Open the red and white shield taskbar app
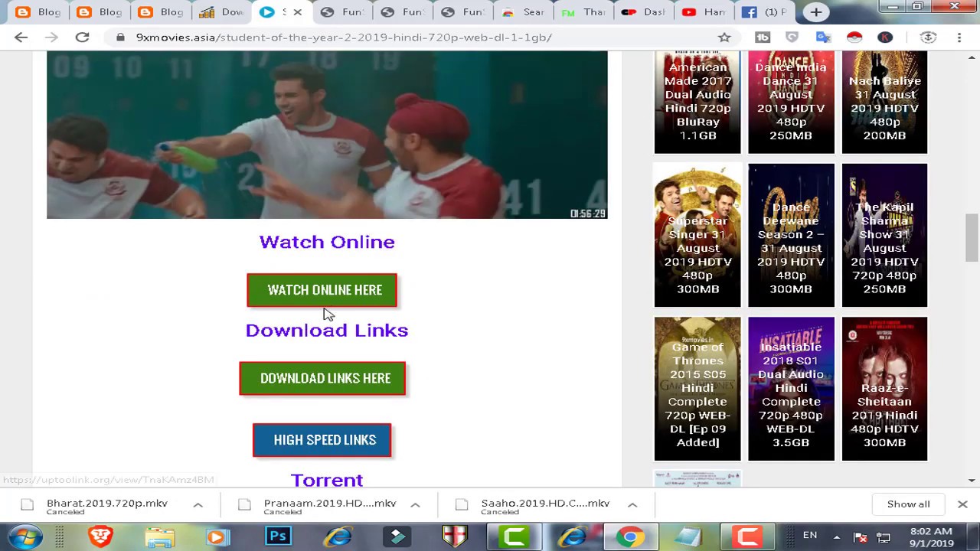Image resolution: width=980 pixels, height=551 pixels. 456,536
